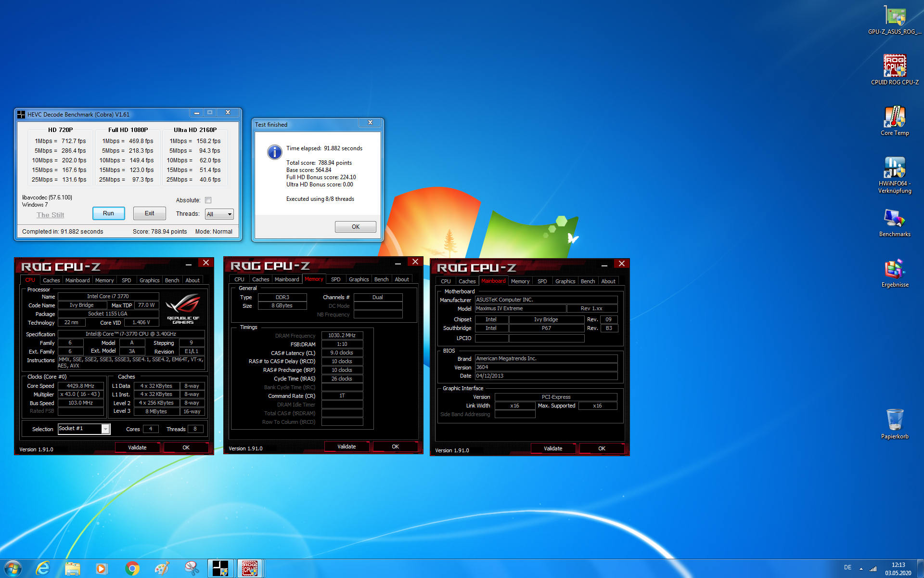Open Google Chrome from the taskbar
The height and width of the screenshot is (578, 924).
click(132, 568)
